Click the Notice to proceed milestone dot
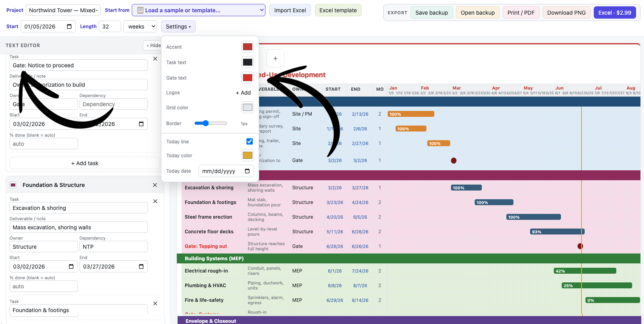 (454, 160)
